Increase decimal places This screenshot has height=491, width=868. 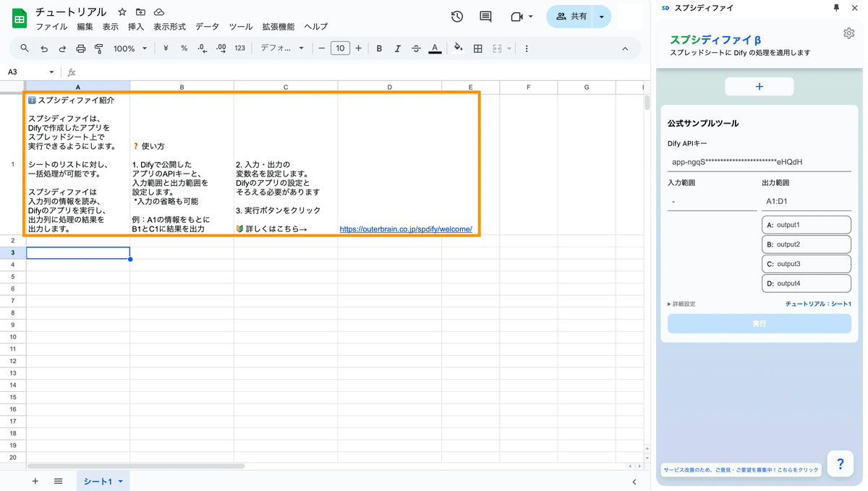221,48
